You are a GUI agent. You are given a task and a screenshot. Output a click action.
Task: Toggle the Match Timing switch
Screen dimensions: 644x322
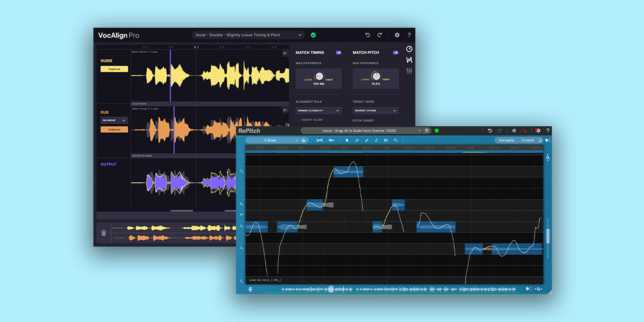pyautogui.click(x=339, y=53)
